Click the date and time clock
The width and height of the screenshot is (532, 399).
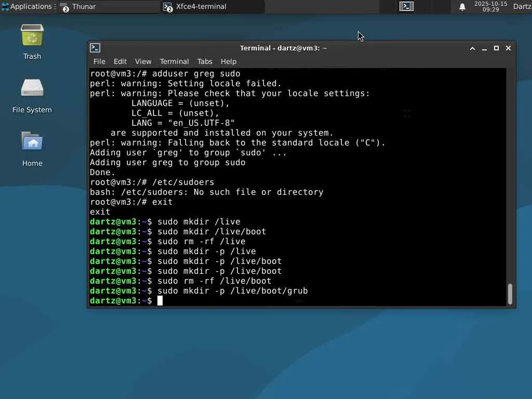(490, 6)
